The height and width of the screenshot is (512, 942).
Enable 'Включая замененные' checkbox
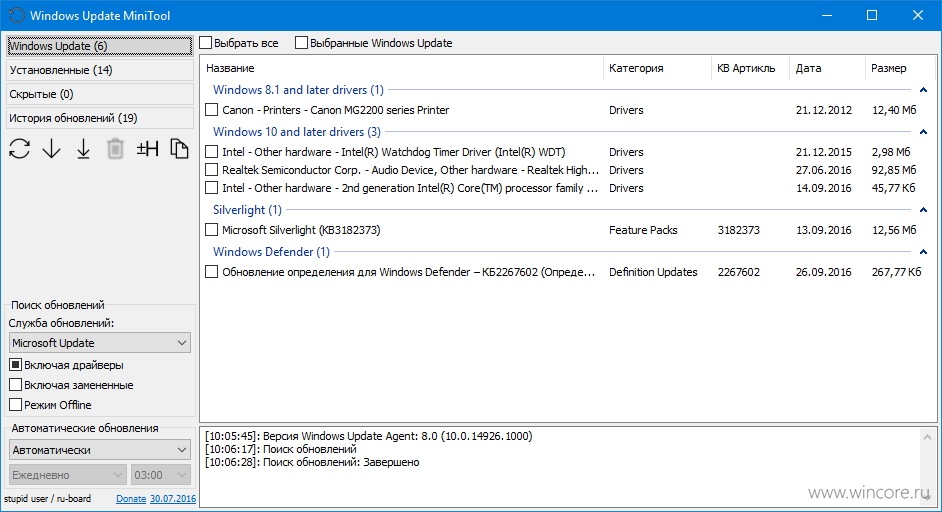(x=16, y=385)
